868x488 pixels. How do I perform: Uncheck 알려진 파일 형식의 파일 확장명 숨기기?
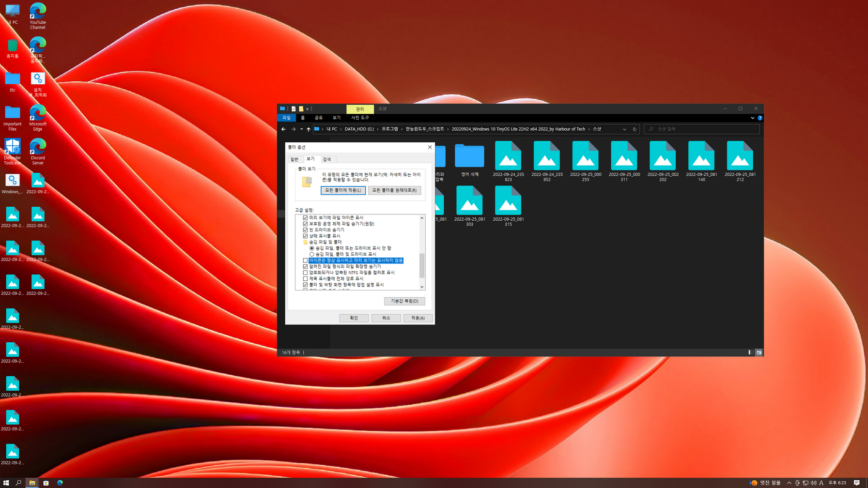point(305,266)
